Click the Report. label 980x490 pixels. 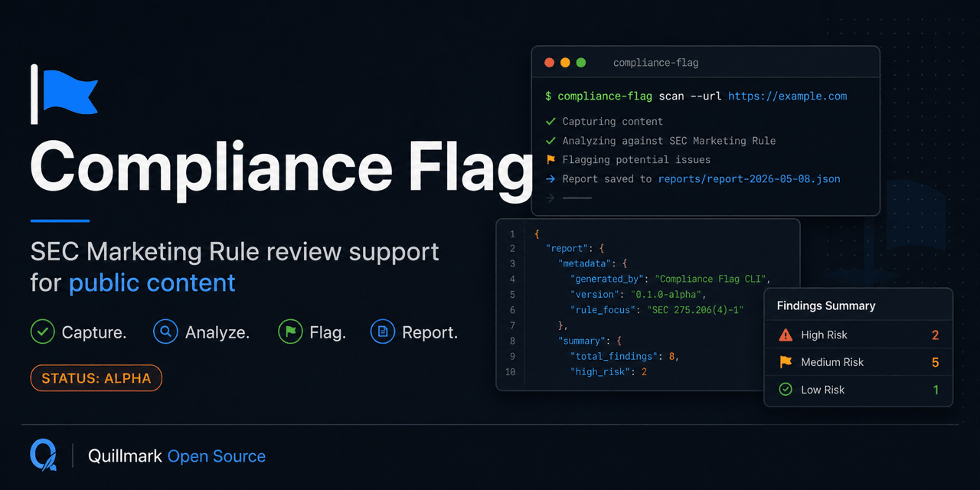coord(430,333)
